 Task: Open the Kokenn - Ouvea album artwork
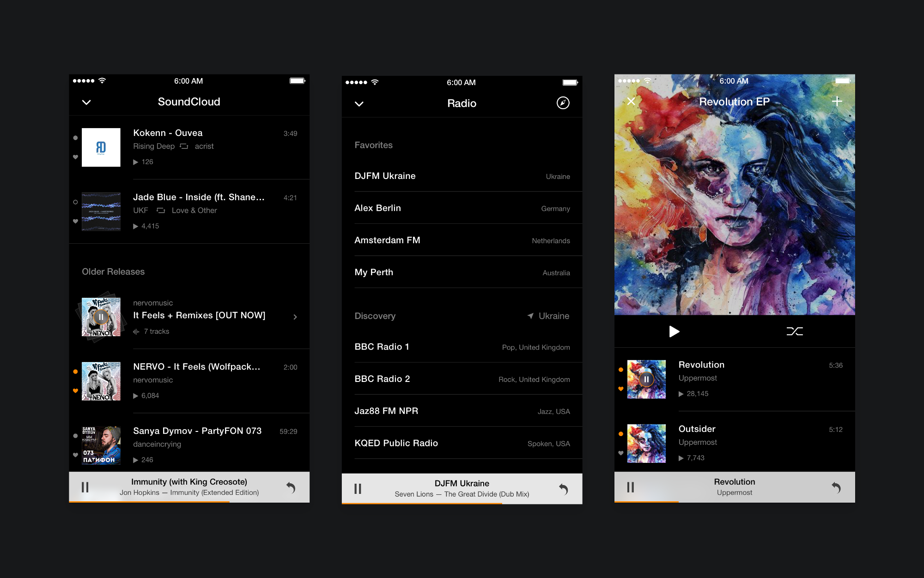coord(101,148)
